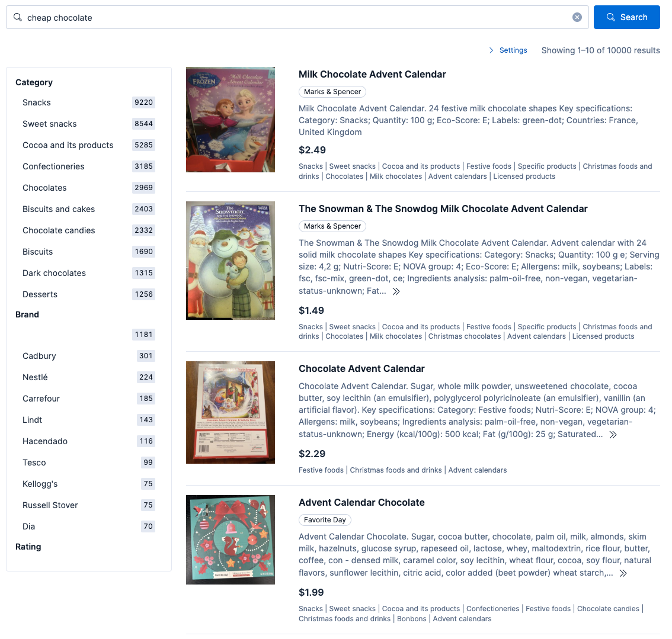Click Bonbons category link in last result

pos(411,619)
